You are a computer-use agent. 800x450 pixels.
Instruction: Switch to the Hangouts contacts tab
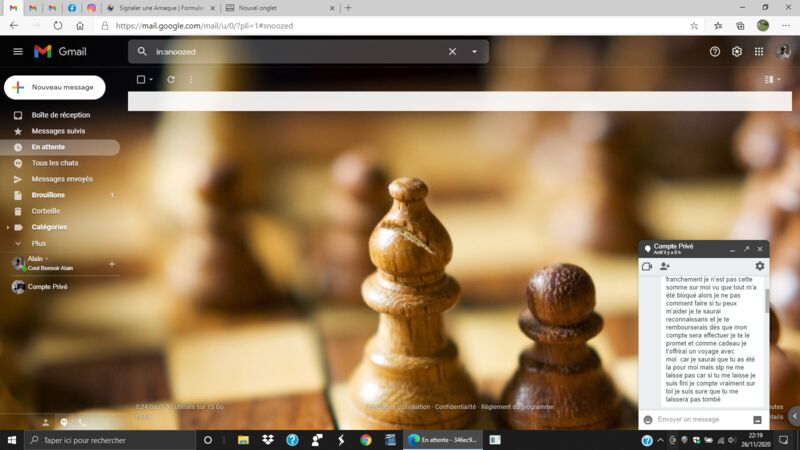tap(45, 422)
